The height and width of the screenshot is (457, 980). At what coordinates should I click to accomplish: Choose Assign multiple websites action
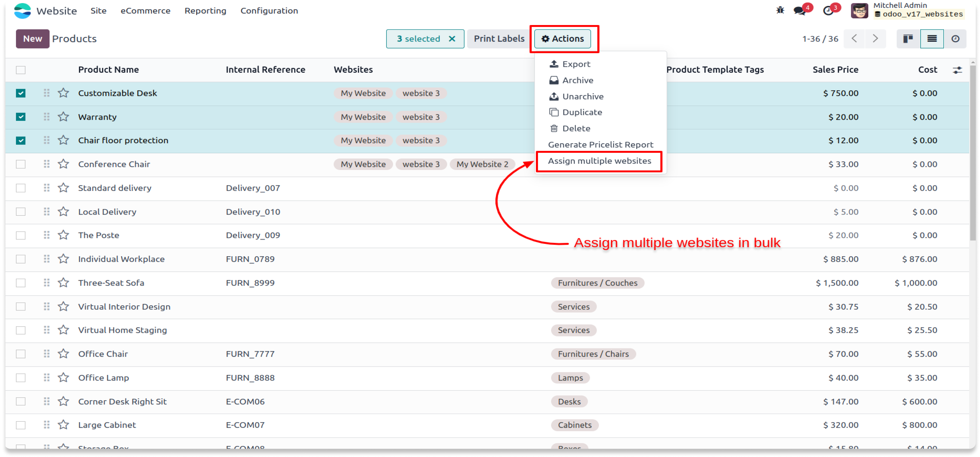click(x=599, y=161)
